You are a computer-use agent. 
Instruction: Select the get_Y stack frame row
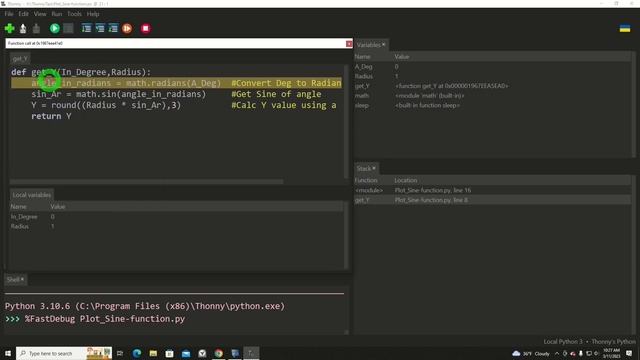pos(492,200)
